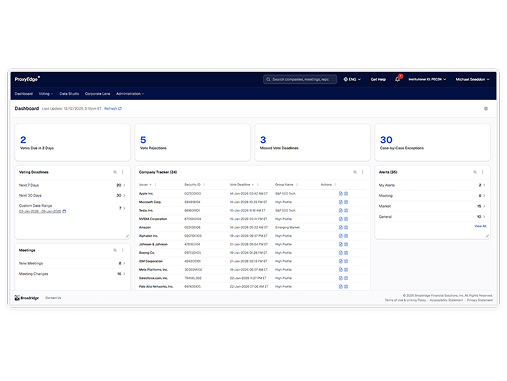Click the second action icon for Meta Platforms row
This screenshot has height=381, width=507.
click(x=346, y=270)
